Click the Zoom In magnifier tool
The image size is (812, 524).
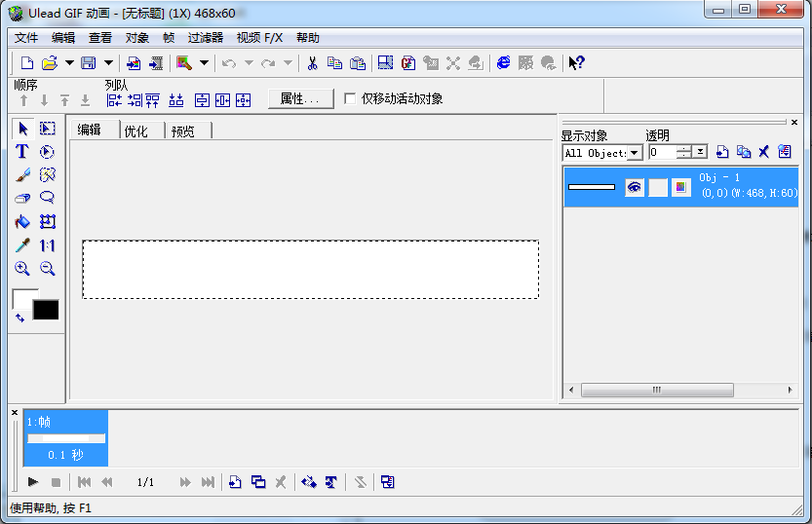(x=22, y=269)
